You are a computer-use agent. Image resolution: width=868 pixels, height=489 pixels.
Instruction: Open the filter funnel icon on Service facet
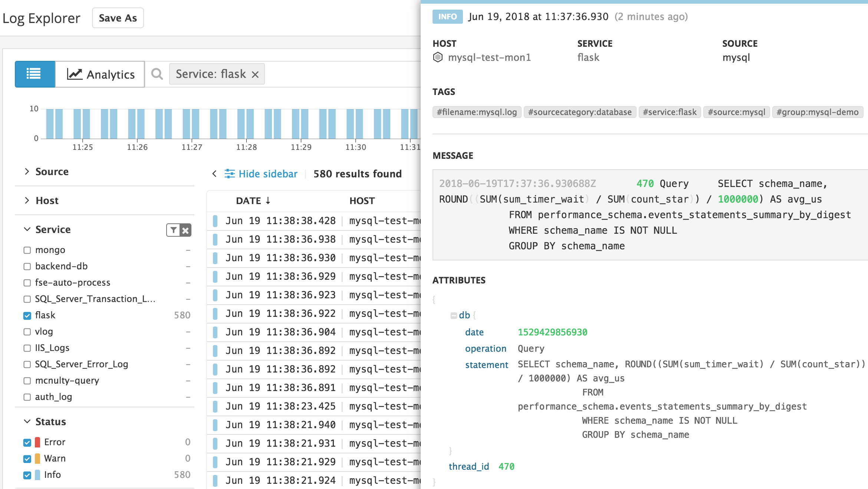[173, 230]
